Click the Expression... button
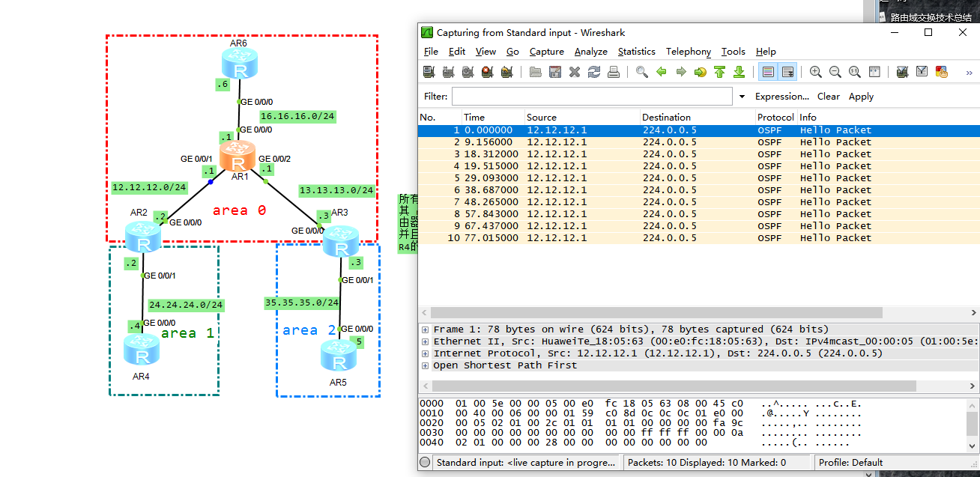 (x=781, y=96)
